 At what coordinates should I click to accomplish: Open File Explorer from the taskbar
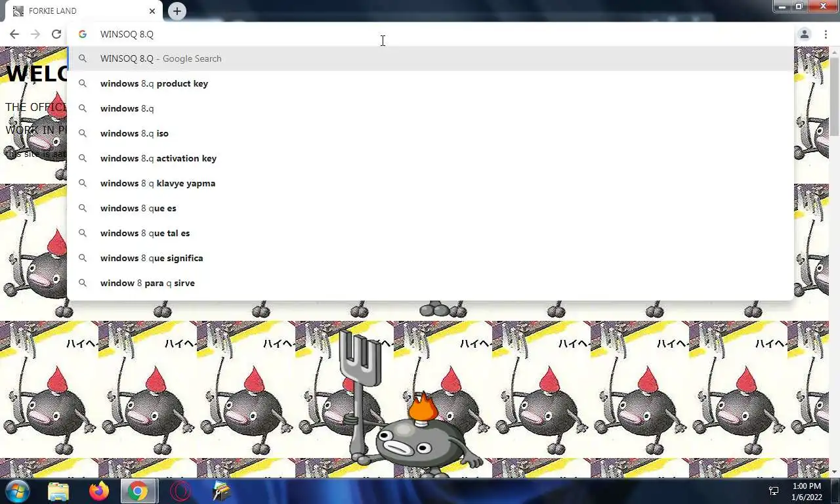[58, 491]
